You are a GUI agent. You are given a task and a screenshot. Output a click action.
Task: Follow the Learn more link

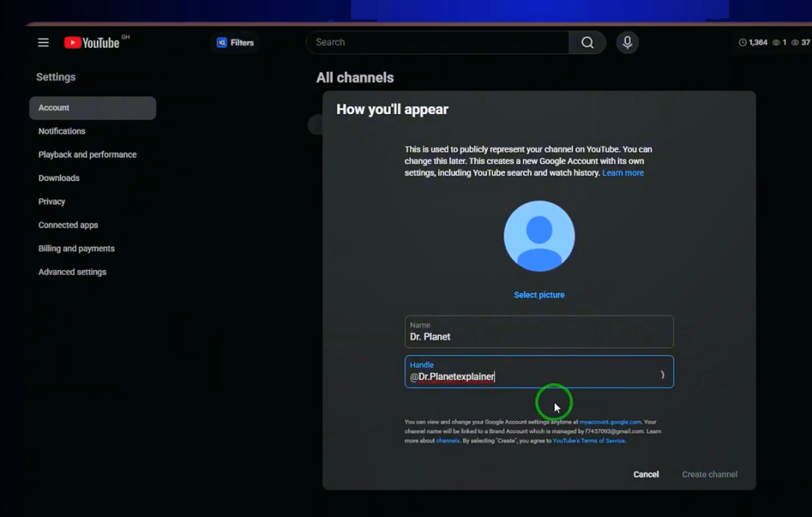623,173
